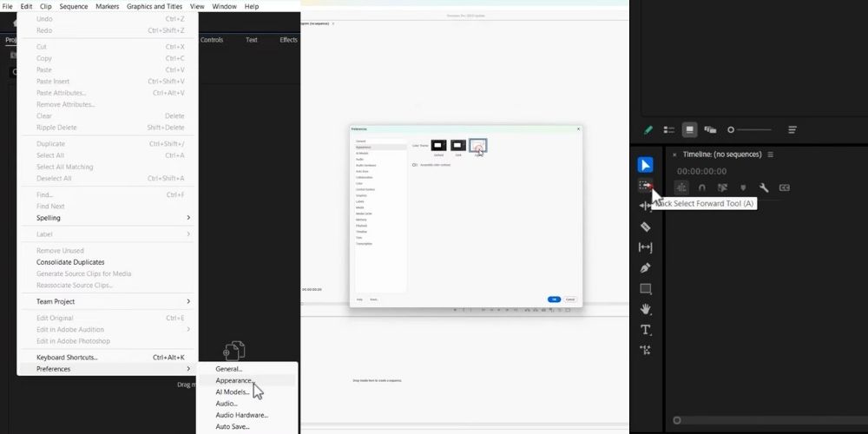Toggle Snap in Timeline magnet icon
Viewport: 868px width, 434px height.
coord(702,187)
